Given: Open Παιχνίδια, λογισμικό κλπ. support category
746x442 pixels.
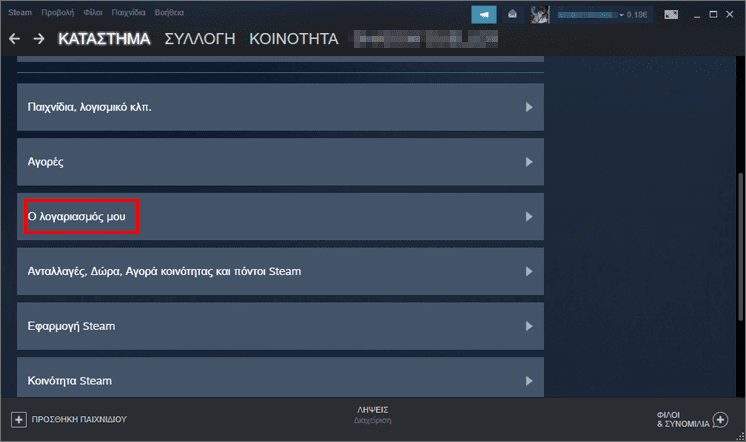Looking at the screenshot, I should point(280,107).
